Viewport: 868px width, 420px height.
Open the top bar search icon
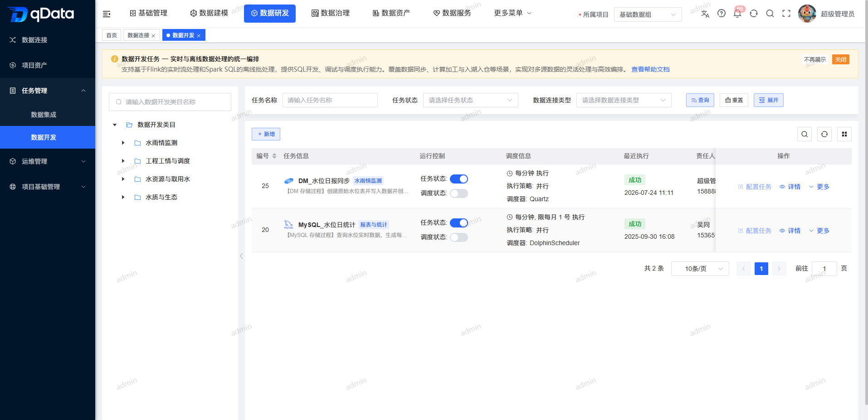pyautogui.click(x=770, y=14)
